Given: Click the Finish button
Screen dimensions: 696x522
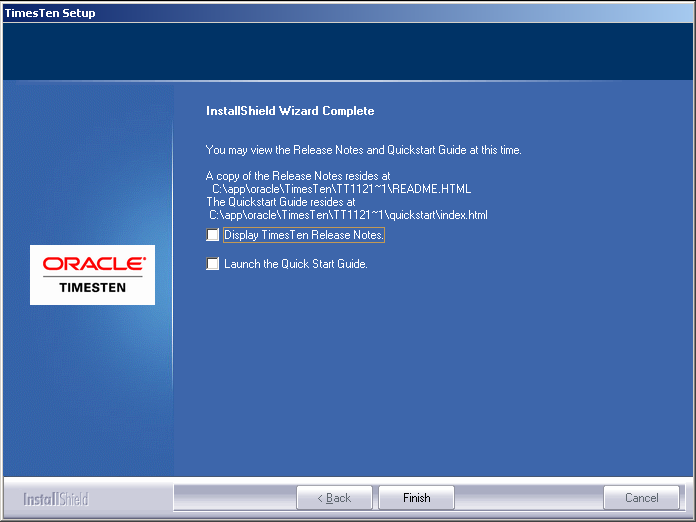Looking at the screenshot, I should pos(416,498).
